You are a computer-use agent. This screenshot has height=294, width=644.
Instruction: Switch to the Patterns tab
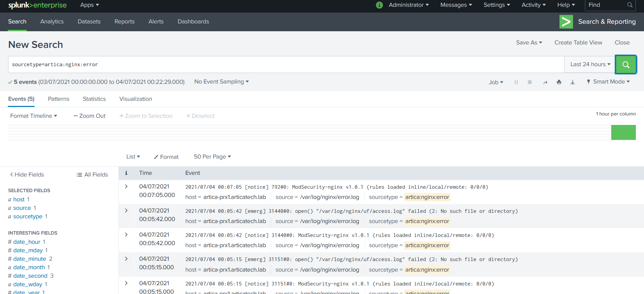point(59,99)
